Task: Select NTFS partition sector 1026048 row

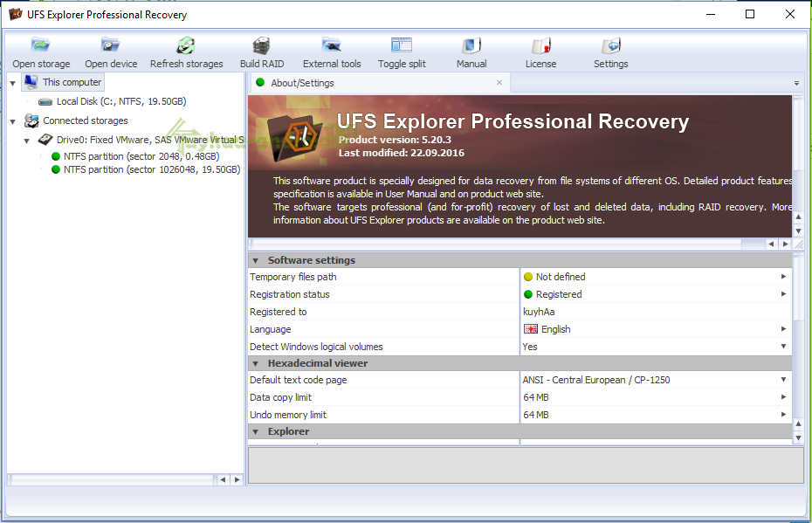Action: (x=146, y=169)
